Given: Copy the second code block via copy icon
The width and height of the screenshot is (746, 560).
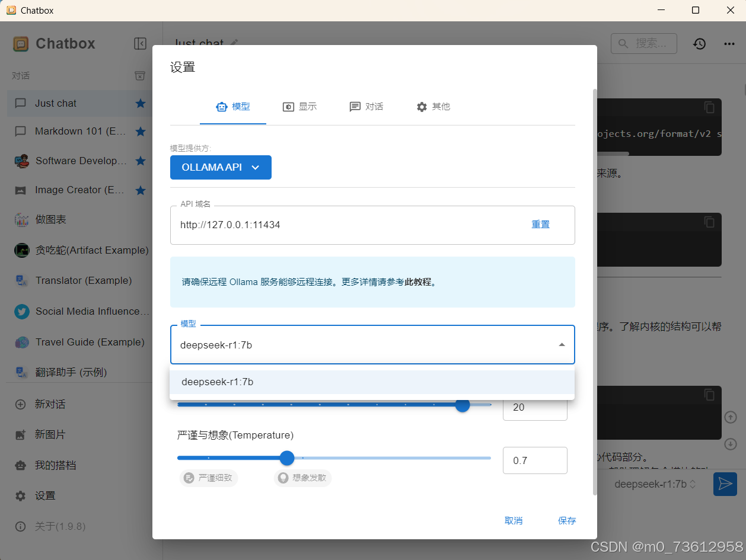Looking at the screenshot, I should (709, 222).
